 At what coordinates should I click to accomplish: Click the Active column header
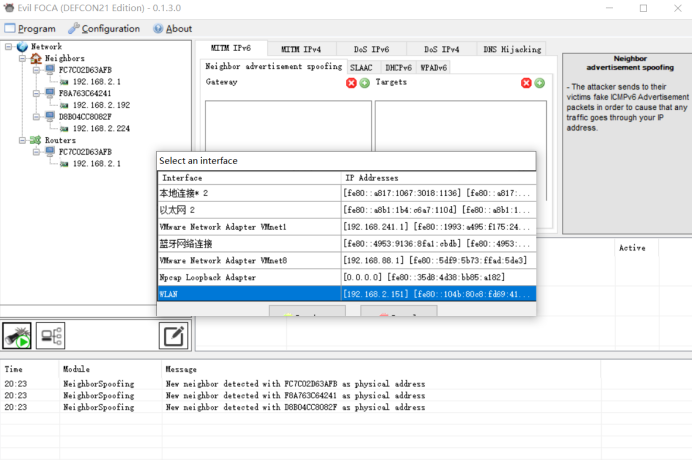click(636, 248)
